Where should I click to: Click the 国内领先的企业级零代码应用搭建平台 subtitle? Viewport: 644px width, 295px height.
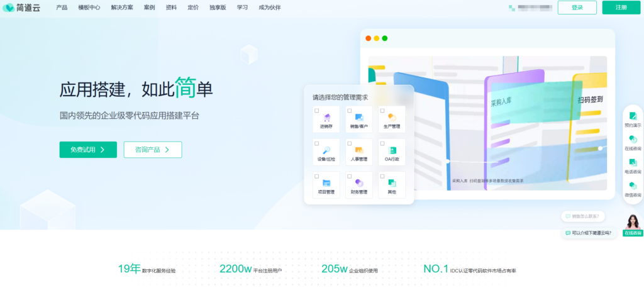[130, 116]
